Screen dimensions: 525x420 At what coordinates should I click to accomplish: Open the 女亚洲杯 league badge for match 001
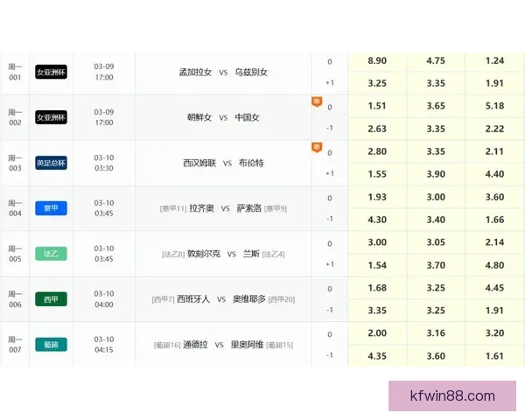tap(52, 72)
